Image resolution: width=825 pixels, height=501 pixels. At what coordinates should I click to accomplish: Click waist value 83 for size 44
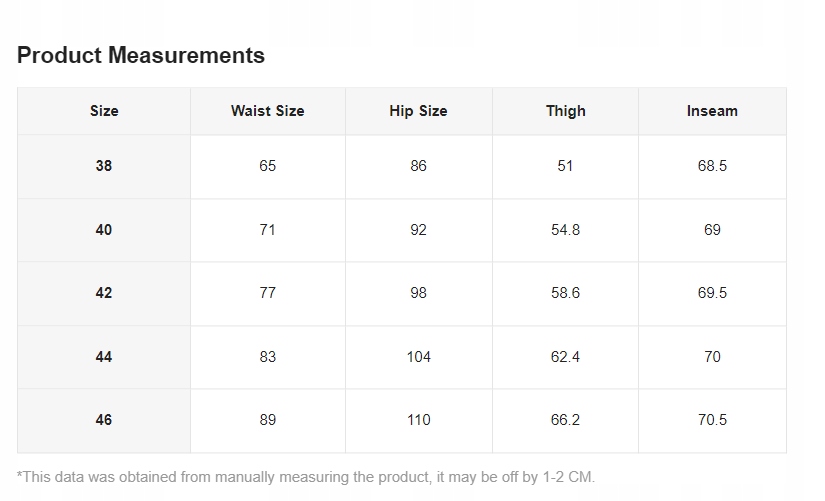(267, 357)
